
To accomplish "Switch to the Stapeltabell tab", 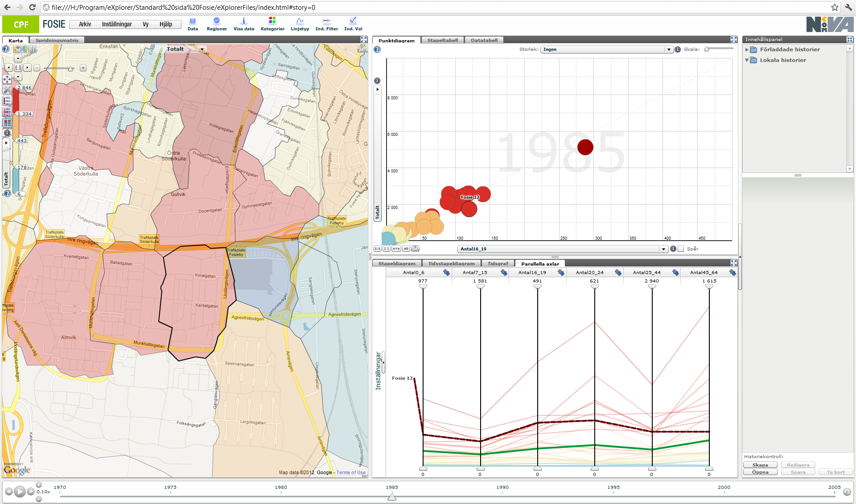I will (442, 40).
